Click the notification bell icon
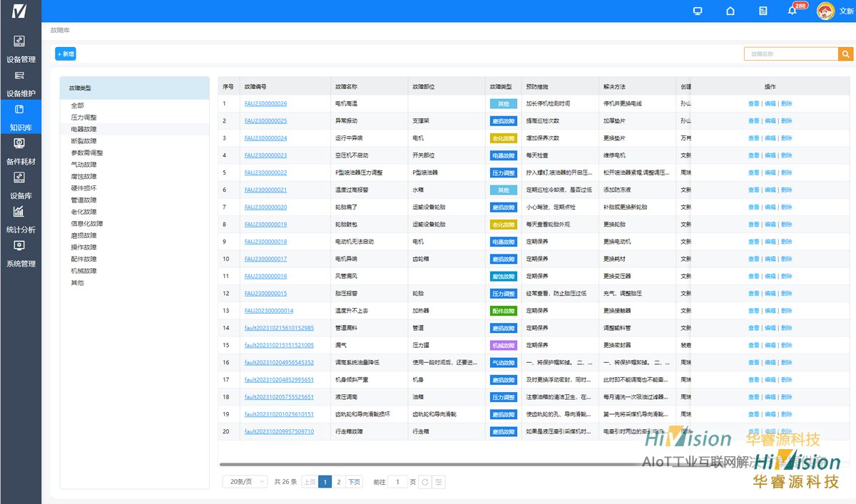The width and height of the screenshot is (856, 504). point(792,11)
